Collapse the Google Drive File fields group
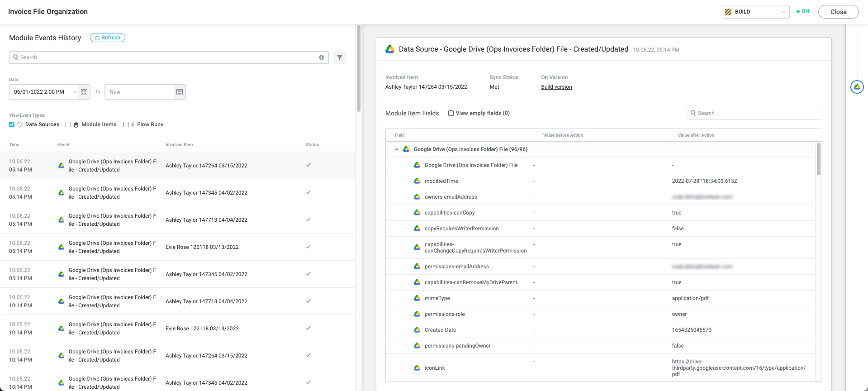This screenshot has height=391, width=868. (397, 149)
